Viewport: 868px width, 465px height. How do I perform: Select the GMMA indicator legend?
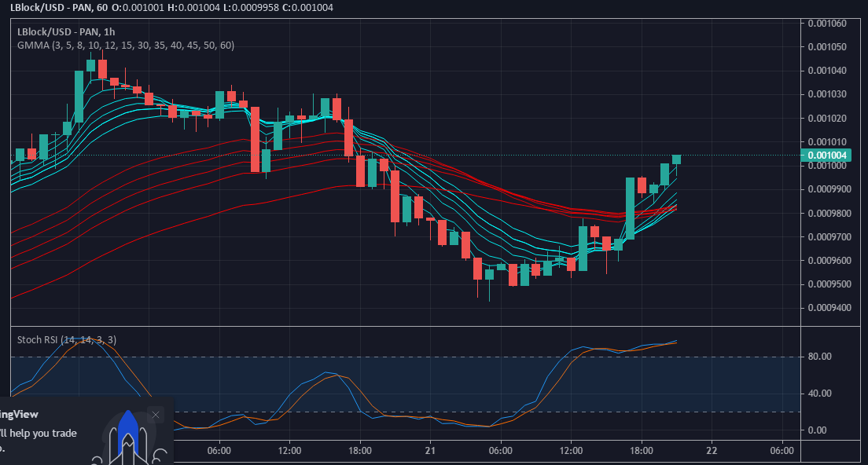click(126, 46)
